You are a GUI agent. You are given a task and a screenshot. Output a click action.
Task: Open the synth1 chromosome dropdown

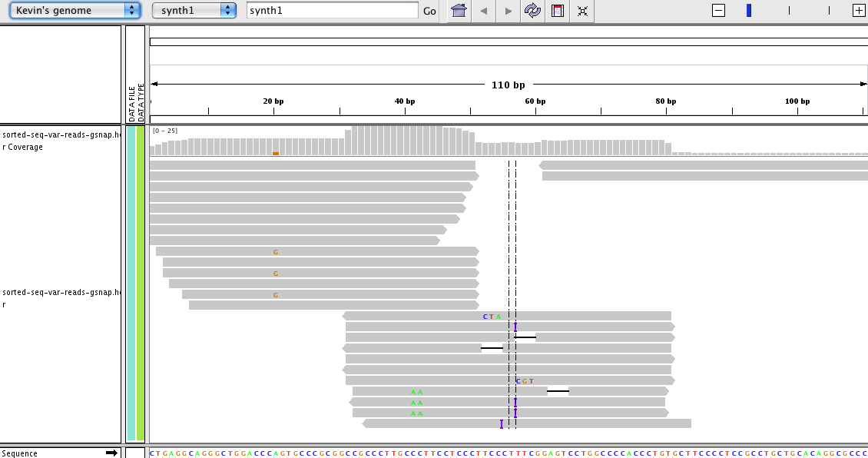click(194, 11)
